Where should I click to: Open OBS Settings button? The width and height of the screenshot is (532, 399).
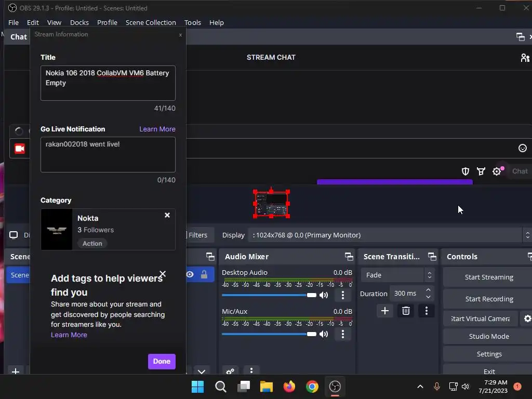(489, 354)
